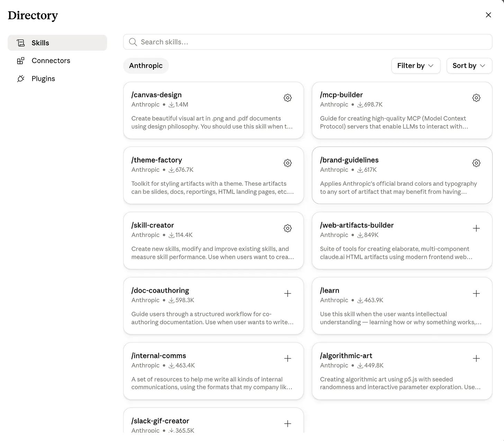Screen dimensions: 504x441
Task: Switch to the Connectors section
Action: 57,61
